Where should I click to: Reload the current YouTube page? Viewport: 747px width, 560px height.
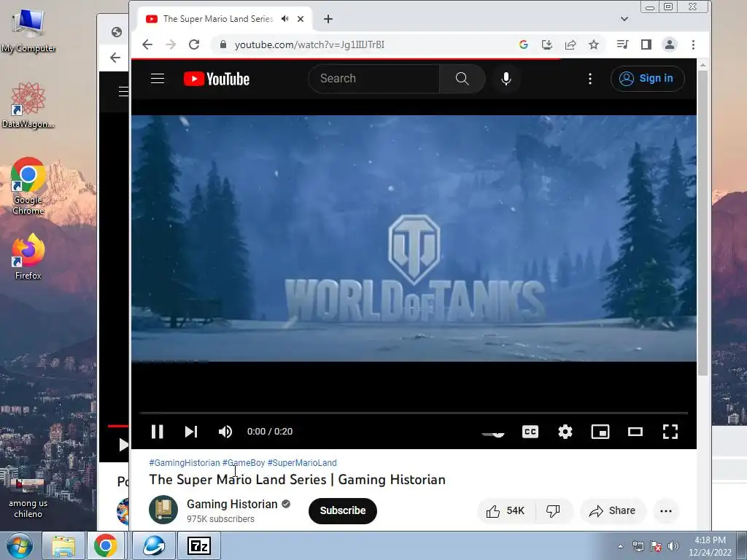coord(194,44)
